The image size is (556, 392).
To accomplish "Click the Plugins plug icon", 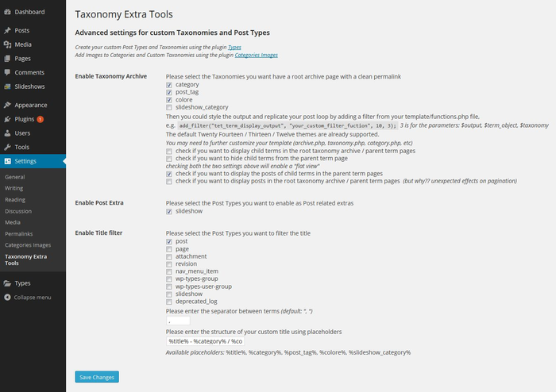I will click(x=7, y=119).
